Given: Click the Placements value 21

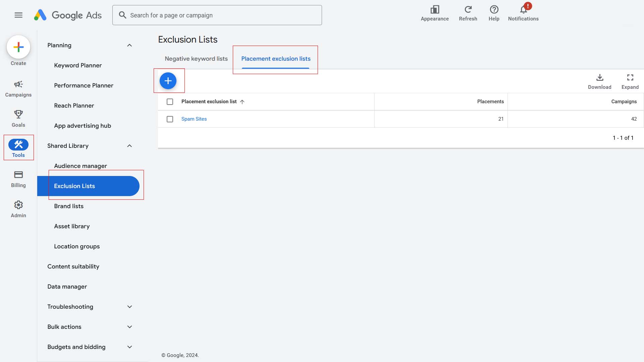Looking at the screenshot, I should 501,119.
